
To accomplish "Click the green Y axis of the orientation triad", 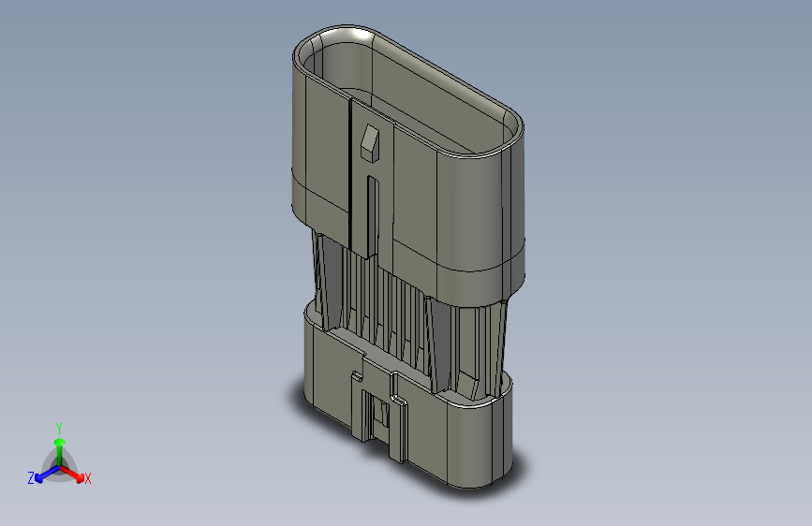I will (60, 452).
